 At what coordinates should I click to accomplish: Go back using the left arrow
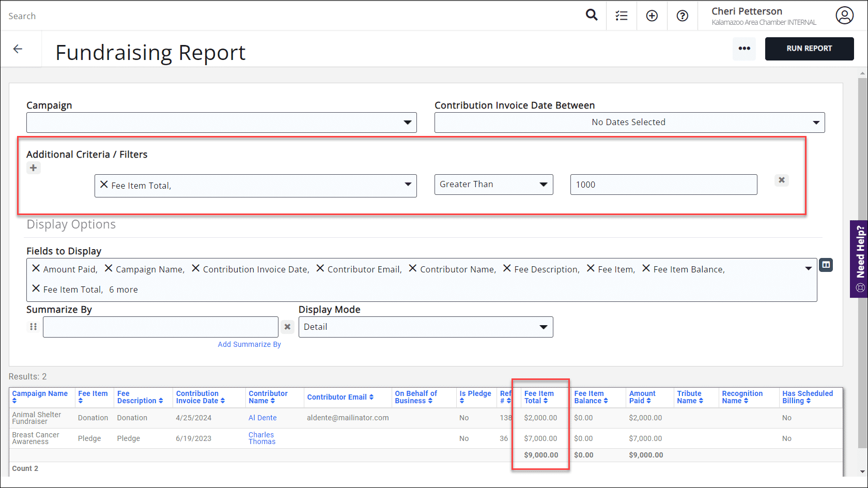pos(18,49)
